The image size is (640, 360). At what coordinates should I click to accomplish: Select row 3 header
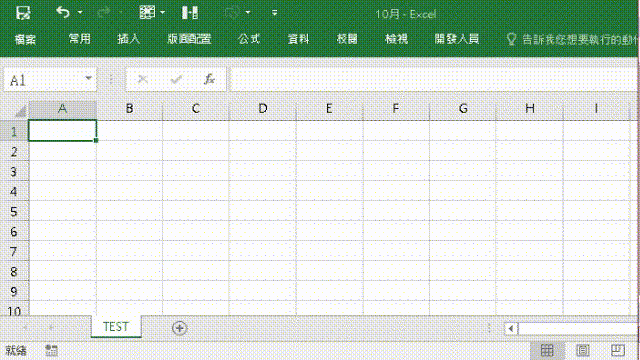(14, 171)
